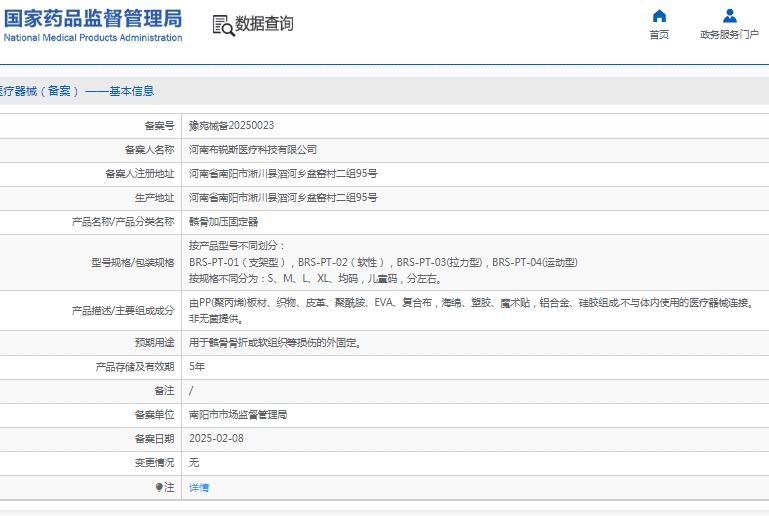
Task: Click the product description starting 由PP(聚丙烯)板材
Action: pyautogui.click(x=472, y=303)
